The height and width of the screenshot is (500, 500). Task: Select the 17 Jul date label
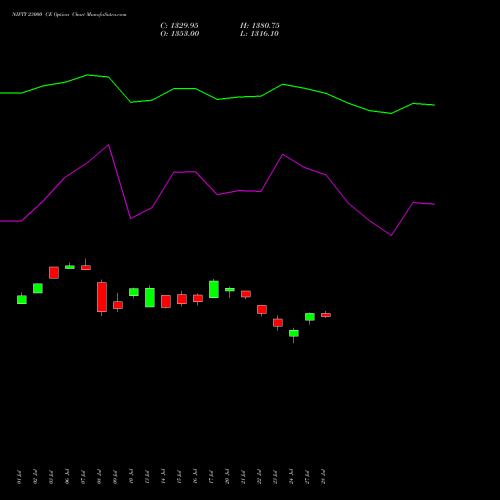211,477
